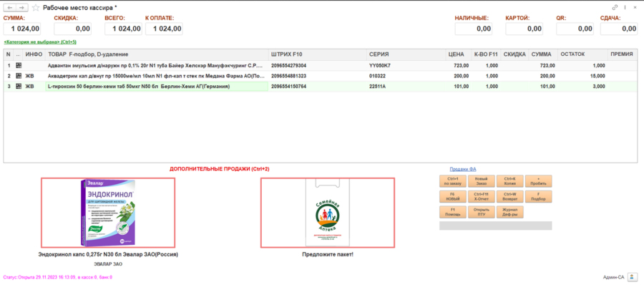Select the Семейная Аптека bag image
The image size is (644, 285).
point(327,213)
